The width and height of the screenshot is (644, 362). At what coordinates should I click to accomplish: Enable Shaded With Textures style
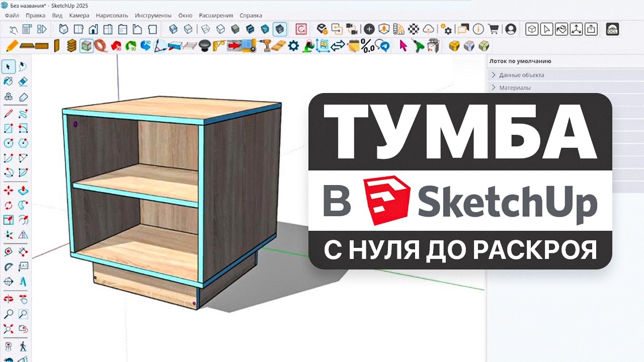click(x=250, y=29)
